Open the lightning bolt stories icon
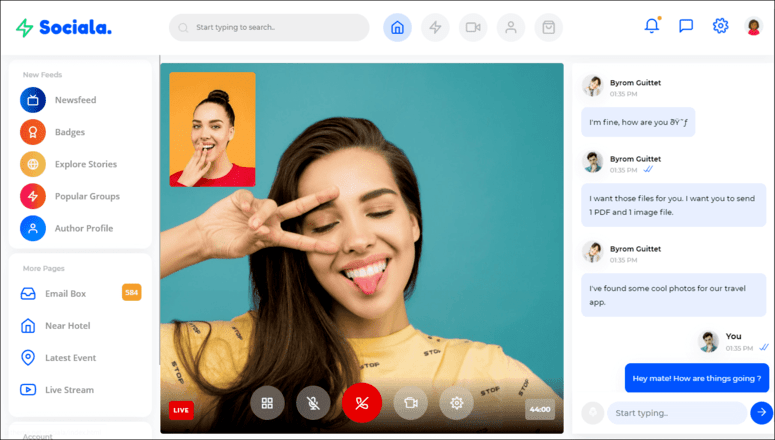Screen dimensions: 775x440 click(435, 28)
